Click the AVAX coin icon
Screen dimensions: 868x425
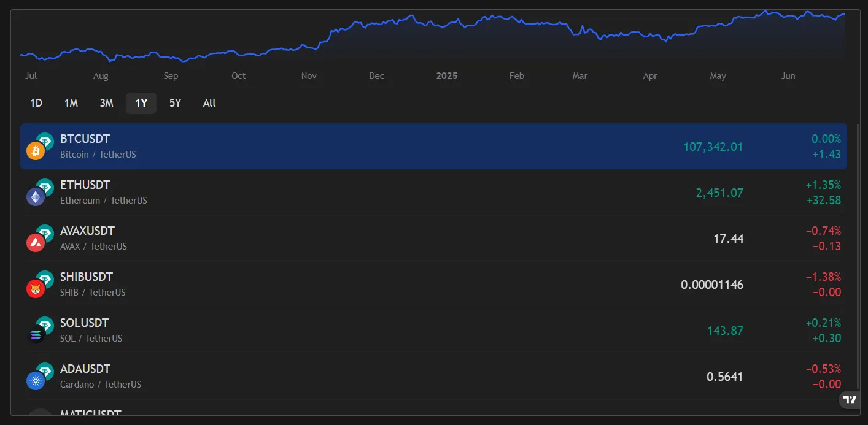[36, 242]
